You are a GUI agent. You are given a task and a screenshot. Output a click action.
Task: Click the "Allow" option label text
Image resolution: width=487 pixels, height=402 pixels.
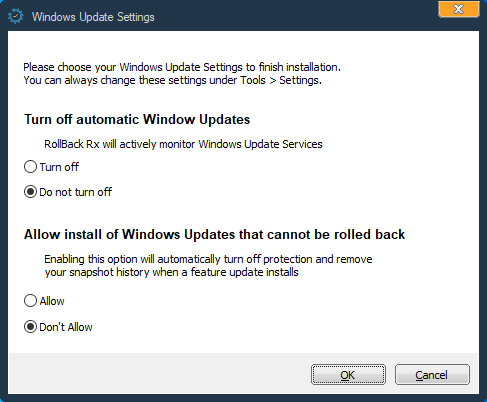tap(52, 301)
